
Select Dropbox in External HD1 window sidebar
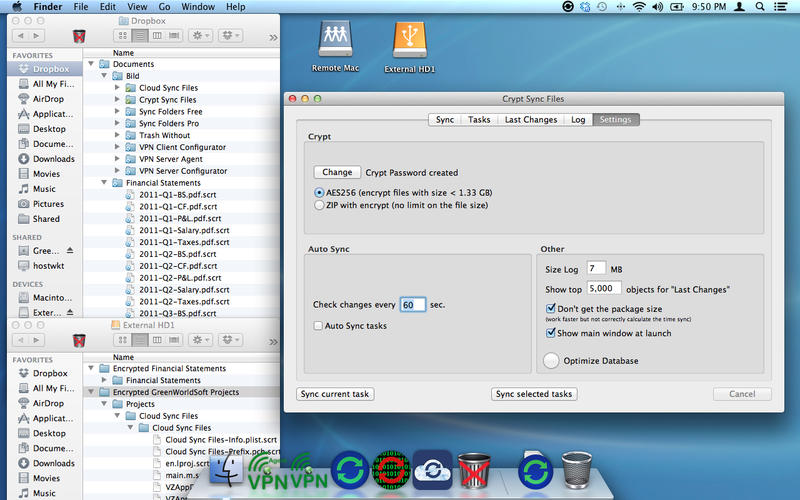(x=45, y=373)
